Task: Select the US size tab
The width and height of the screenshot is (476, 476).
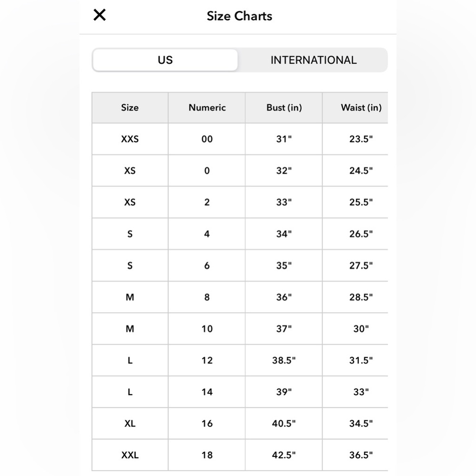Action: pyautogui.click(x=165, y=60)
